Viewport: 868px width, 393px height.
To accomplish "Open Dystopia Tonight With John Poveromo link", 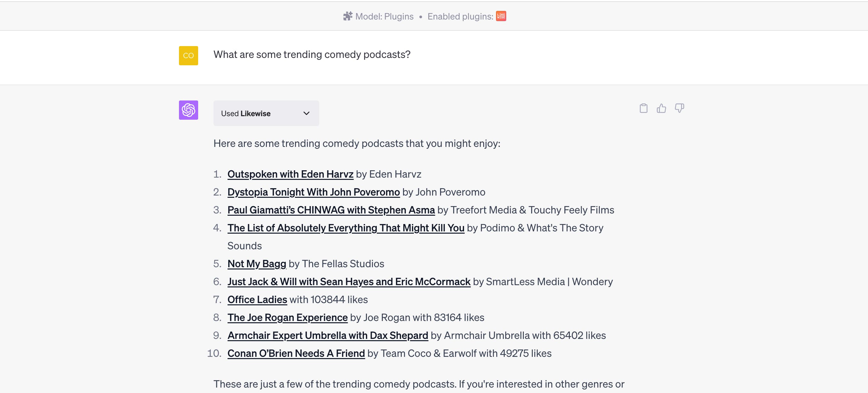I will coord(314,192).
